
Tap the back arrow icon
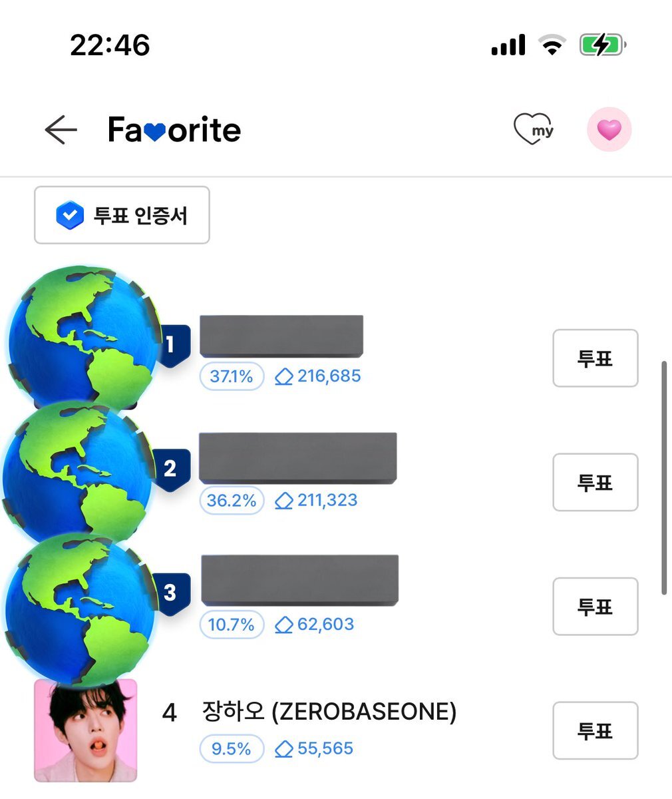61,130
